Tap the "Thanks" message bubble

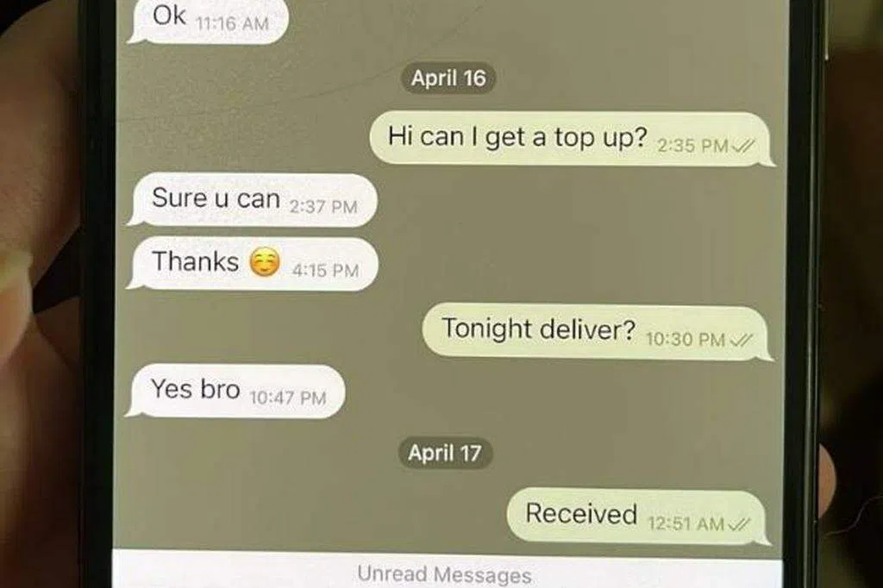click(x=253, y=264)
